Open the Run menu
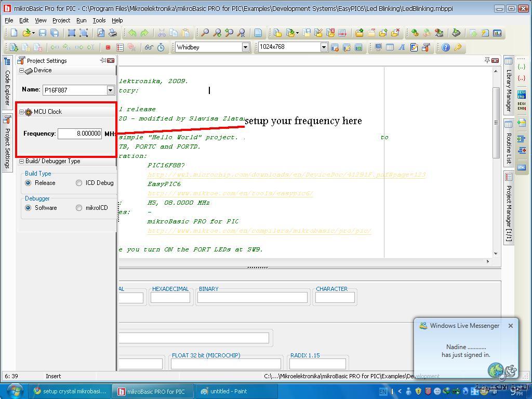 point(82,20)
